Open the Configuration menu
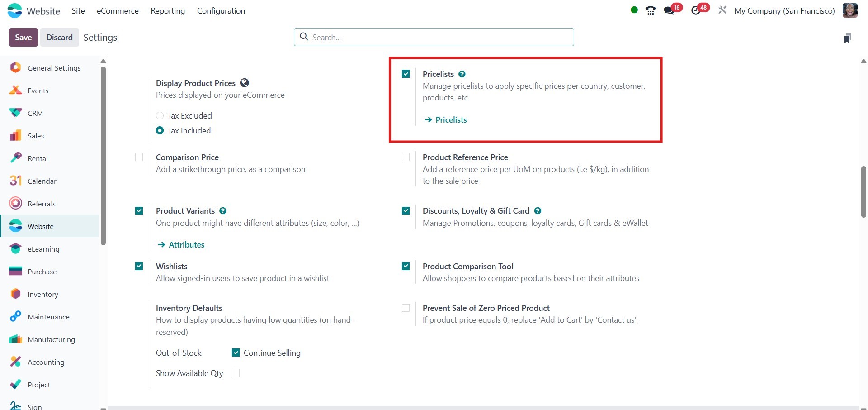The width and height of the screenshot is (868, 410). pos(221,11)
